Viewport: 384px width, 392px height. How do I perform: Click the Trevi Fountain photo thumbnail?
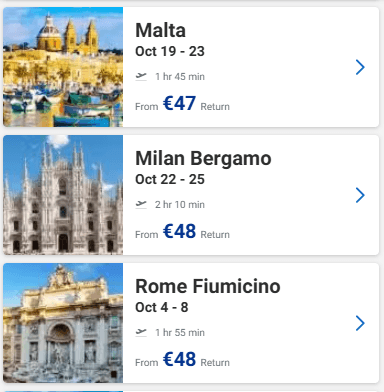[x=63, y=323]
